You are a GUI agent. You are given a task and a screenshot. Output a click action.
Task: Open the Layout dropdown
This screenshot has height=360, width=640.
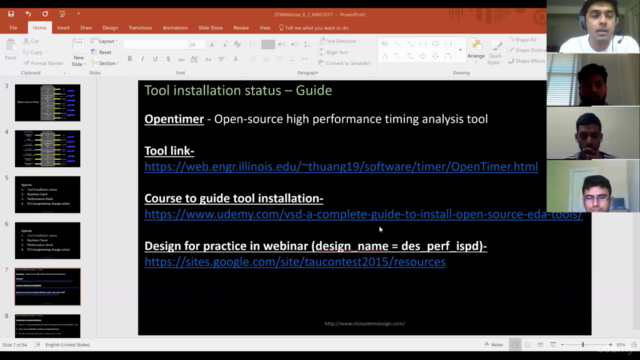click(x=104, y=41)
